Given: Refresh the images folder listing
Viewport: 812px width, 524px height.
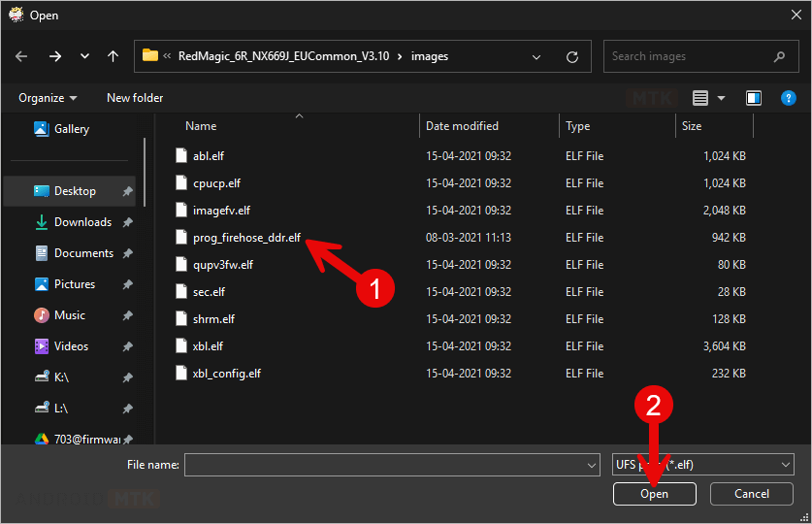Looking at the screenshot, I should tap(572, 56).
